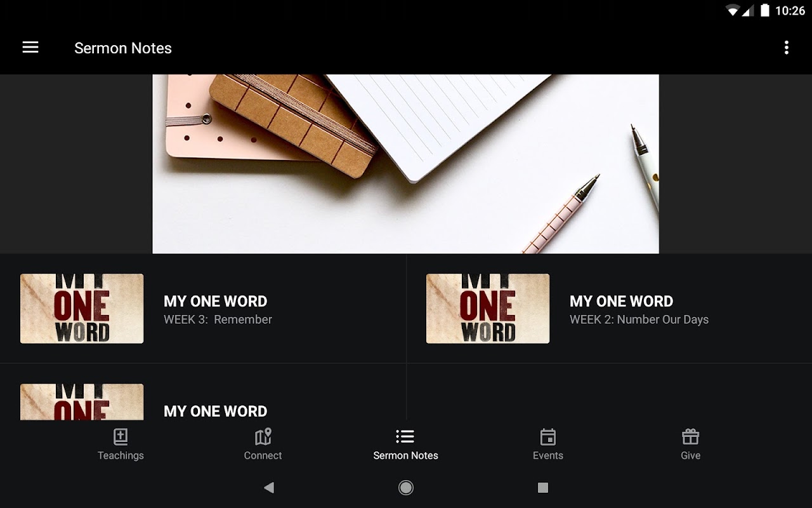Open the Wi-Fi status bar indicator
The height and width of the screenshot is (508, 812).
(733, 10)
